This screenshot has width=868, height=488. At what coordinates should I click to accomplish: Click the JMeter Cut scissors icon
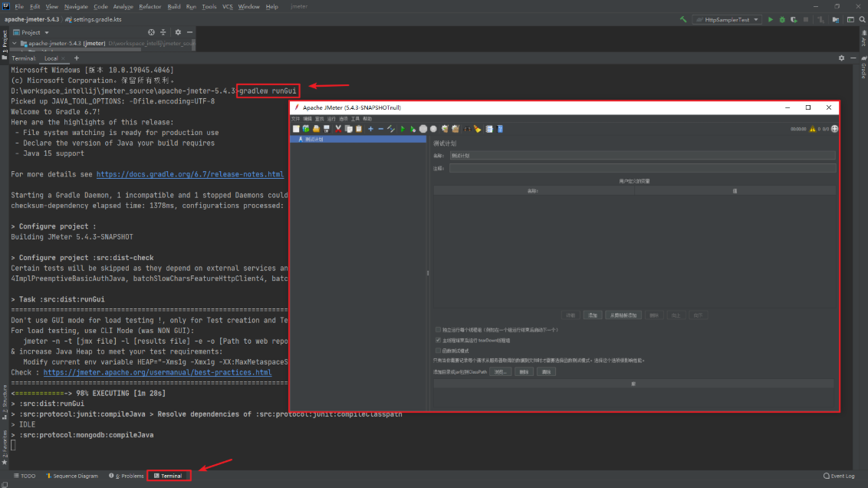338,129
